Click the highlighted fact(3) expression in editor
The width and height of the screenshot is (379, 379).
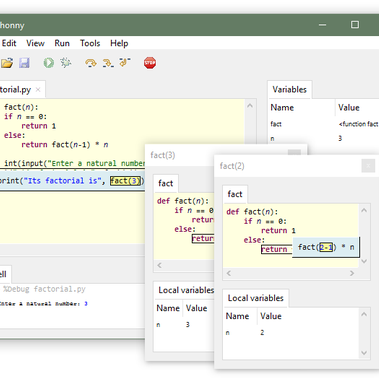pyautogui.click(x=125, y=181)
